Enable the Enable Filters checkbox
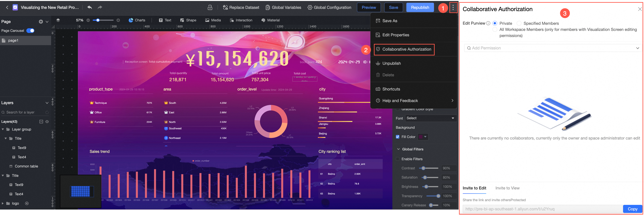This screenshot has height=215, width=644. [398, 159]
